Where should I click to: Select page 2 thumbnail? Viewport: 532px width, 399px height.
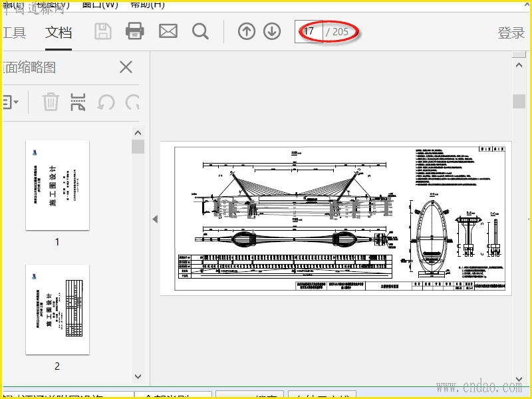(x=57, y=309)
